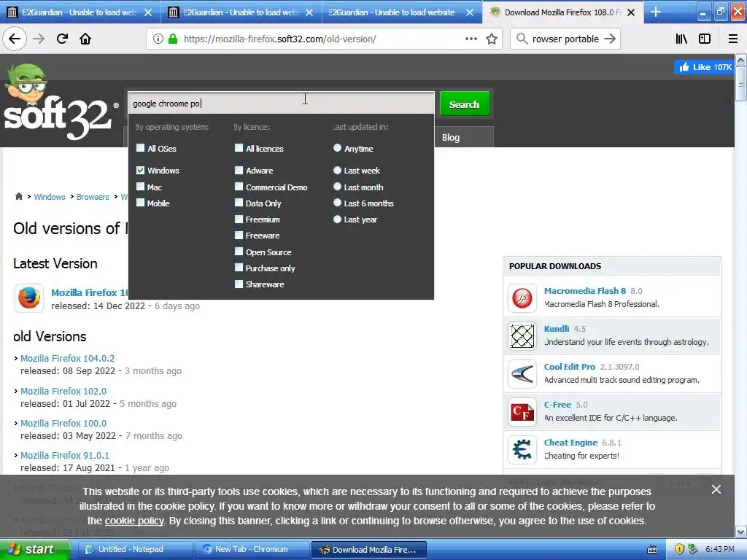Open the Library icon in toolbar
Viewport: 747px width, 560px height.
[x=681, y=39]
